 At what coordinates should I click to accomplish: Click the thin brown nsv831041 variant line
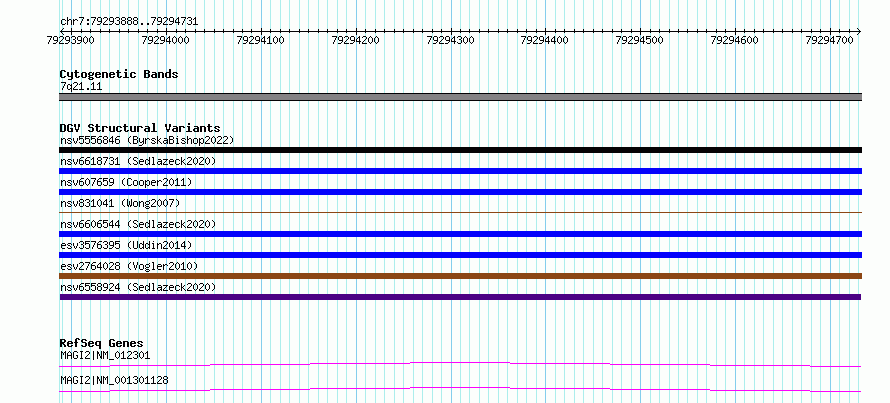point(460,212)
